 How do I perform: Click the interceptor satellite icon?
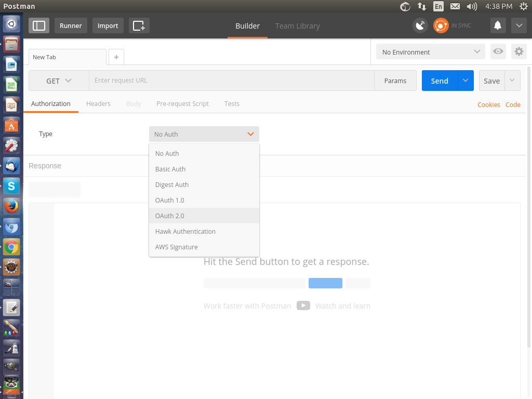tap(420, 26)
